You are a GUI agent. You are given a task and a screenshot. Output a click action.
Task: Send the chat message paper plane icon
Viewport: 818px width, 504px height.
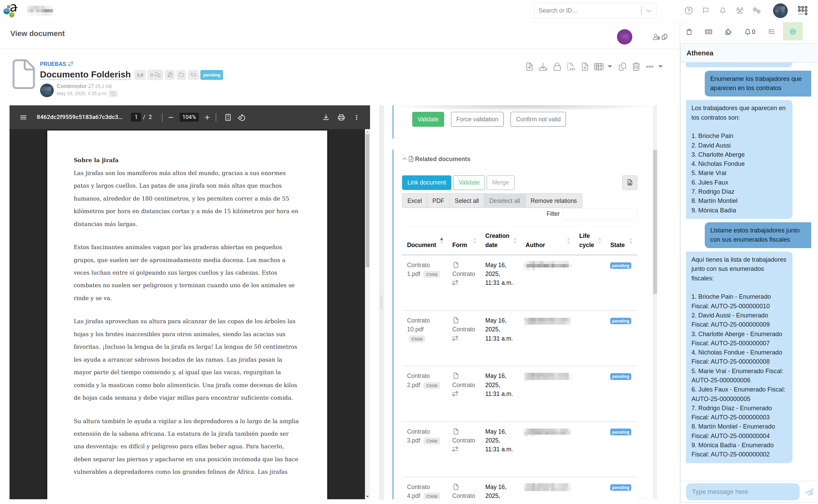[x=809, y=492]
